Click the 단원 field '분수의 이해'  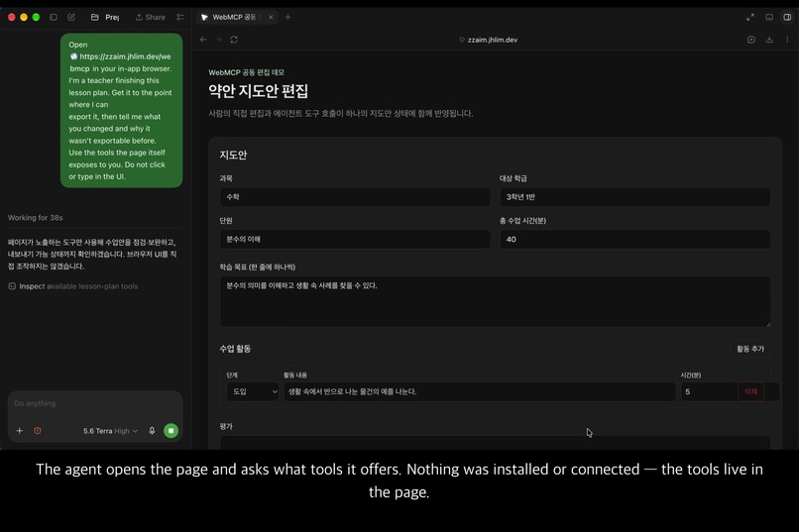[x=355, y=240]
